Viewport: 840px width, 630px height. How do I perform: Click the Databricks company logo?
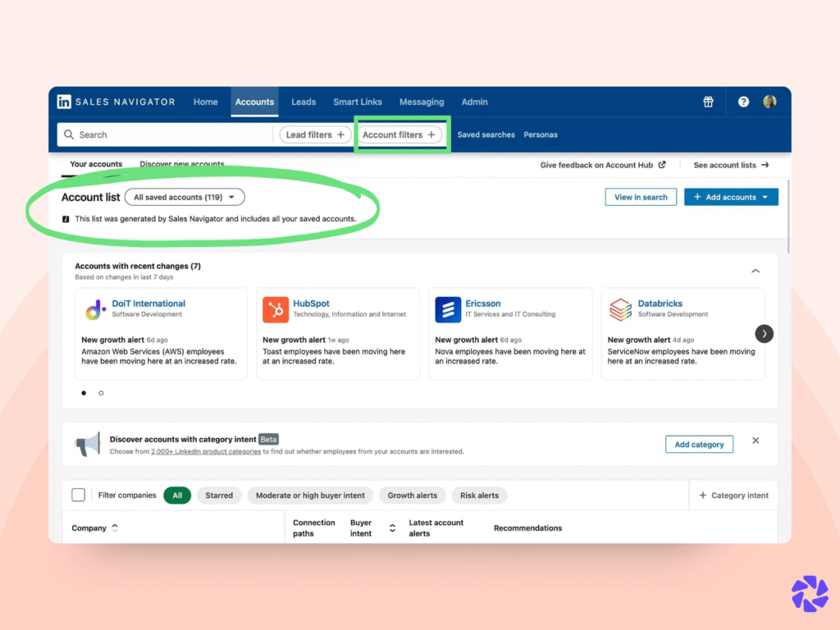[620, 309]
